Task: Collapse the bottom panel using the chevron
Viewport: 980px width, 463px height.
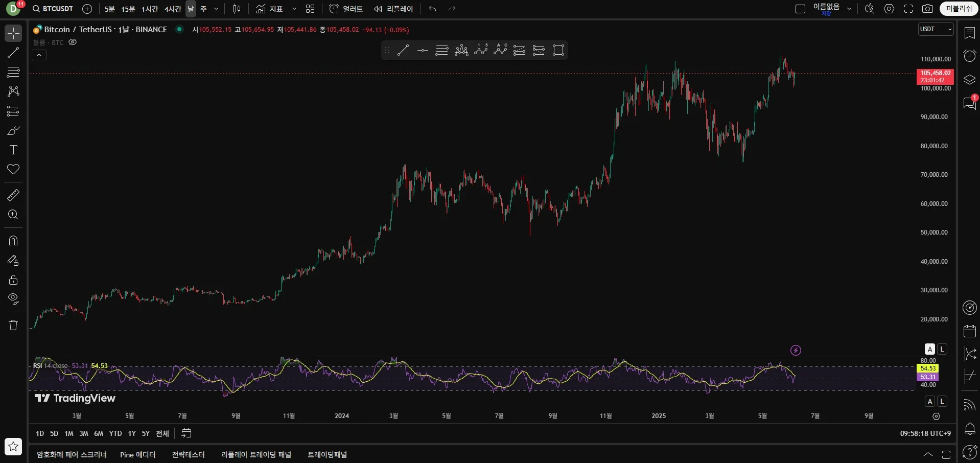Action: coord(928,454)
